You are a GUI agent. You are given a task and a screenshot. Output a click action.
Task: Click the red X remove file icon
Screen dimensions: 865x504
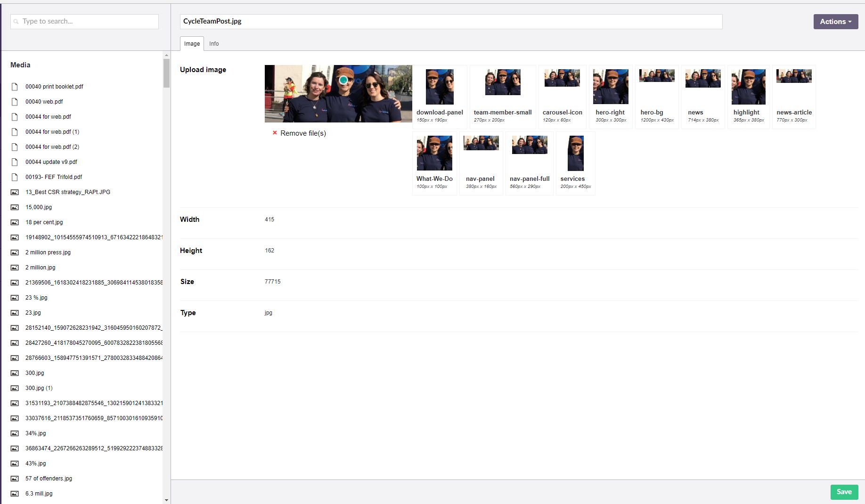(275, 133)
